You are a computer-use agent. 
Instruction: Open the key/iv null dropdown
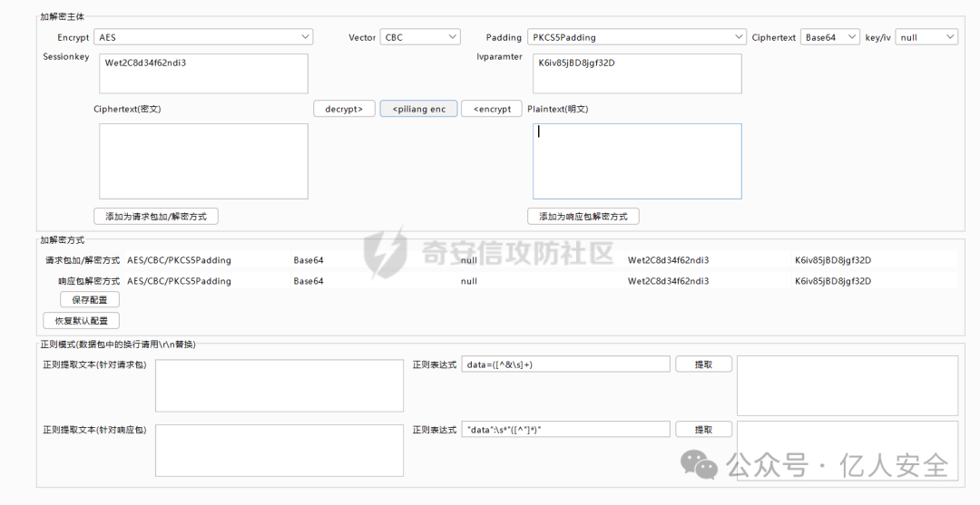pos(926,37)
